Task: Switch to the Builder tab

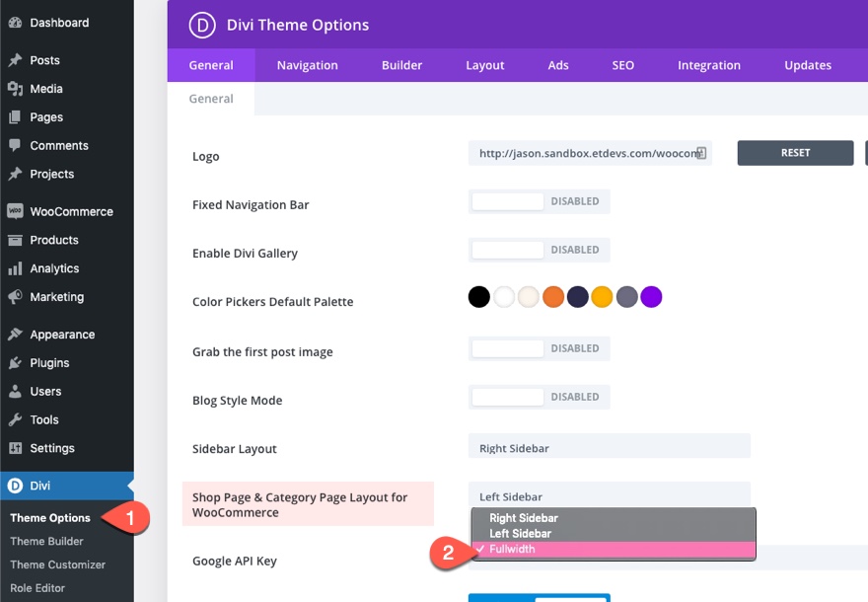Action: tap(401, 65)
